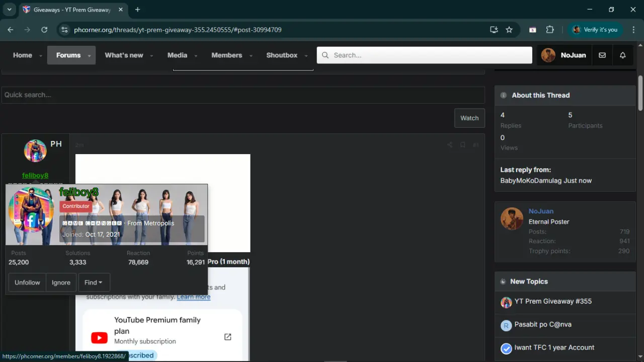Click the YouTube logo icon in plan card

pos(99,338)
